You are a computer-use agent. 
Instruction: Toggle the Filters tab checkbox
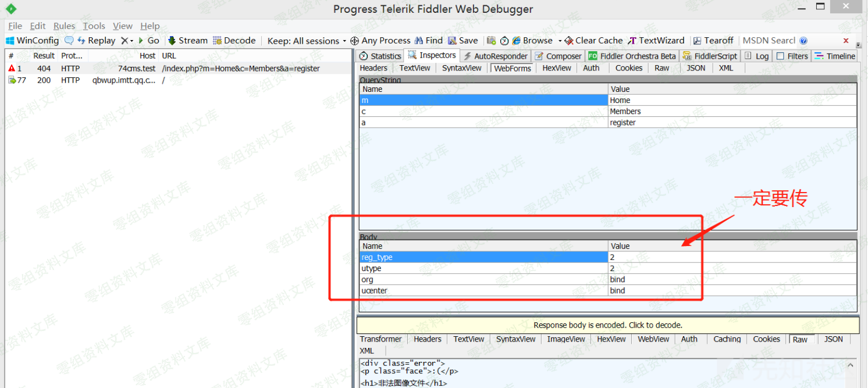[780, 56]
